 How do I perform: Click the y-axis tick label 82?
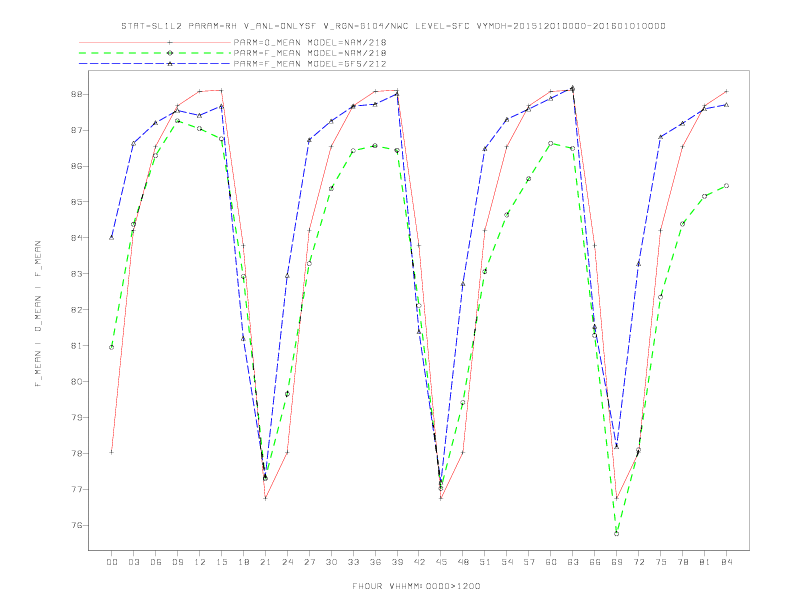(x=75, y=310)
